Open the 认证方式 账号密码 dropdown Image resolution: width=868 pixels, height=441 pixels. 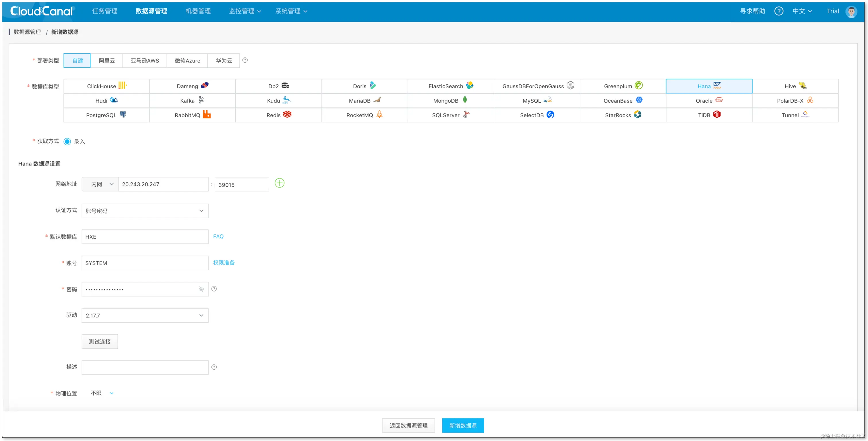click(145, 211)
